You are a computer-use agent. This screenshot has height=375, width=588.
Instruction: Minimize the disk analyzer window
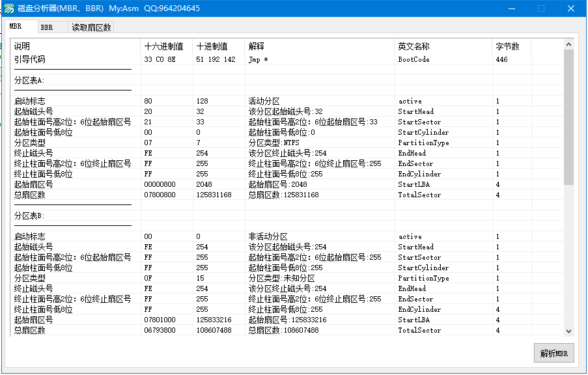pos(512,8)
